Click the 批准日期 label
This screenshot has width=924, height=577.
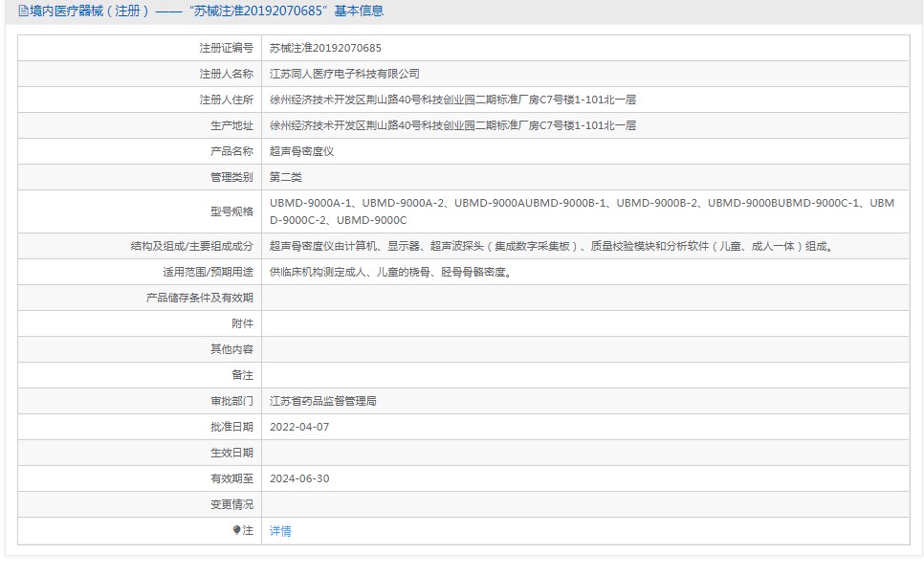(x=231, y=428)
